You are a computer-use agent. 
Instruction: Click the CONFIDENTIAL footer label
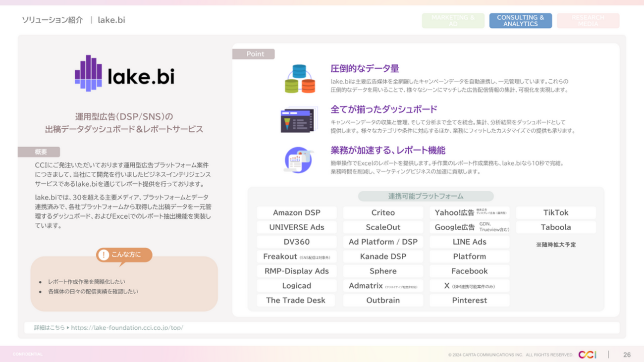(28, 354)
